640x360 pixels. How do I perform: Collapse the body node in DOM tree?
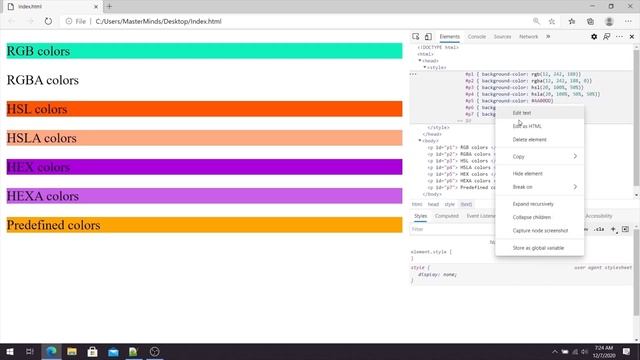pyautogui.click(x=420, y=140)
